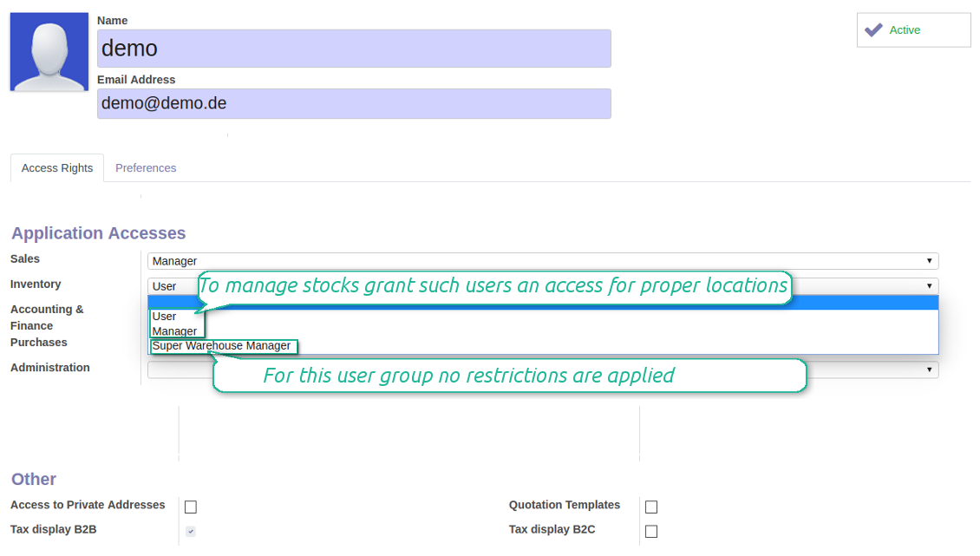Click the Administration dropdown arrow

click(929, 370)
